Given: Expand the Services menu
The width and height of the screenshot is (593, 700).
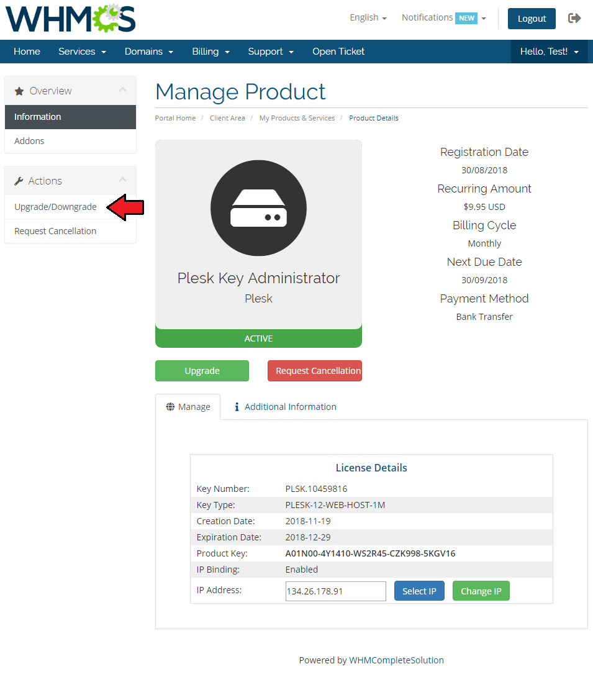Looking at the screenshot, I should pyautogui.click(x=82, y=52).
